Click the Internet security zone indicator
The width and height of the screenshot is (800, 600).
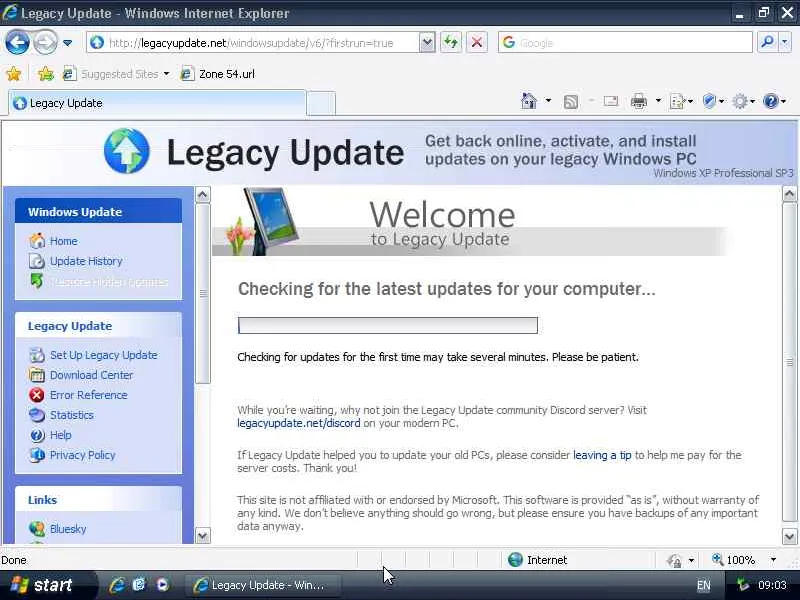[538, 560]
